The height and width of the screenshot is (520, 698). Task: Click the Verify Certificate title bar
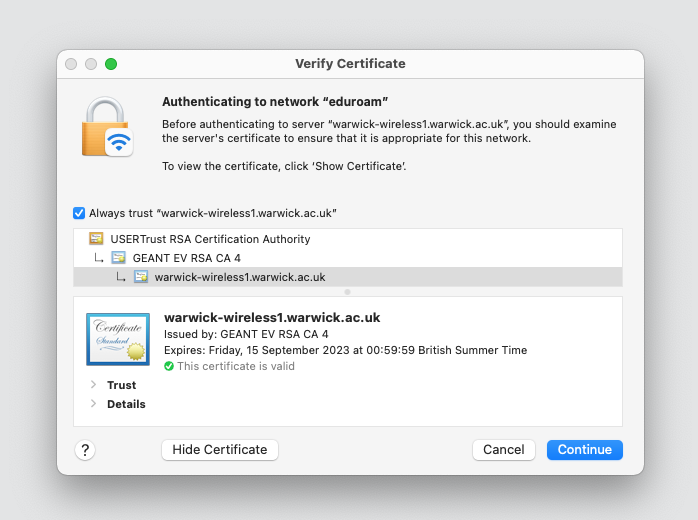point(350,64)
